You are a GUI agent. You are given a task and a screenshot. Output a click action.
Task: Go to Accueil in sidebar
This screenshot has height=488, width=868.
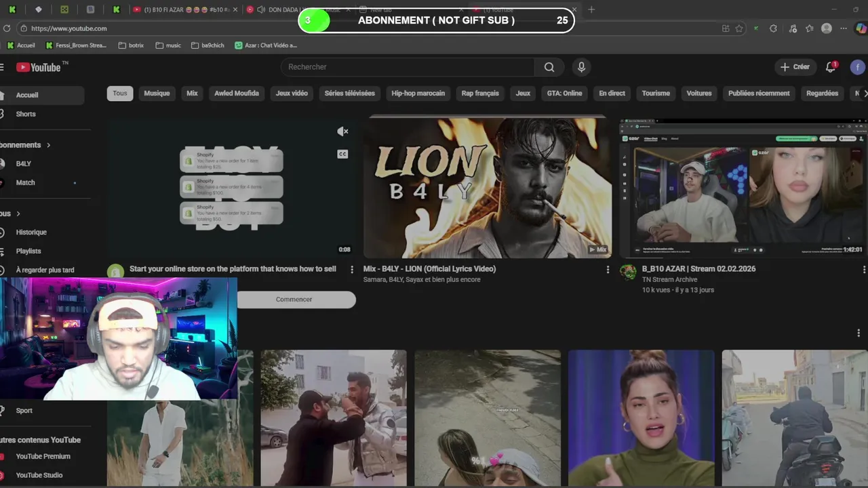pos(41,96)
